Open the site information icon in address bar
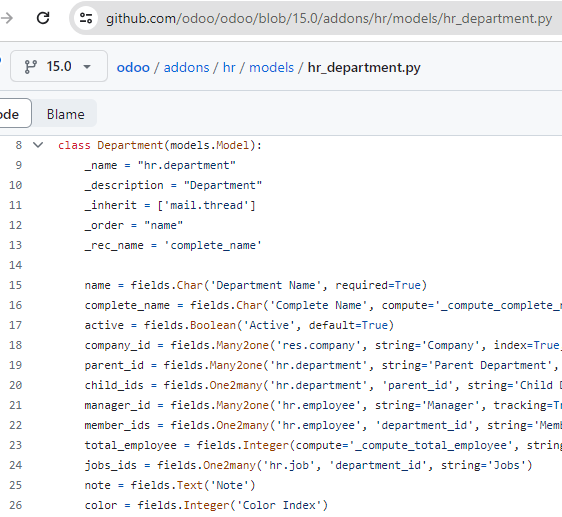Screen dimensions: 562x517 click(x=86, y=18)
